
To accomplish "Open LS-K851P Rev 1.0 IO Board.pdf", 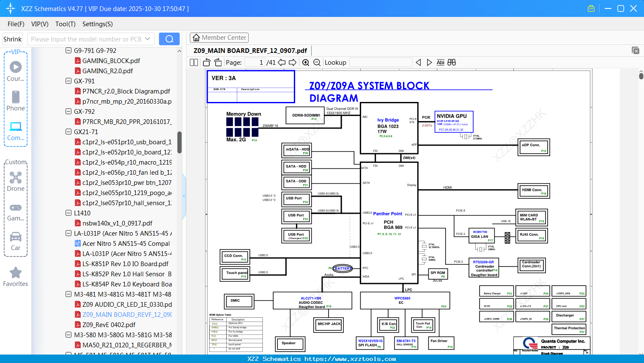I will coord(125,264).
